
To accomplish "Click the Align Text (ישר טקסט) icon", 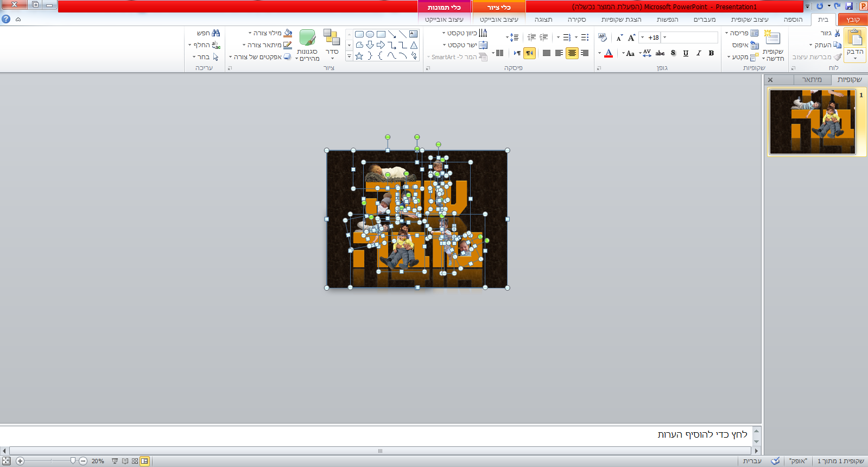I will point(483,45).
